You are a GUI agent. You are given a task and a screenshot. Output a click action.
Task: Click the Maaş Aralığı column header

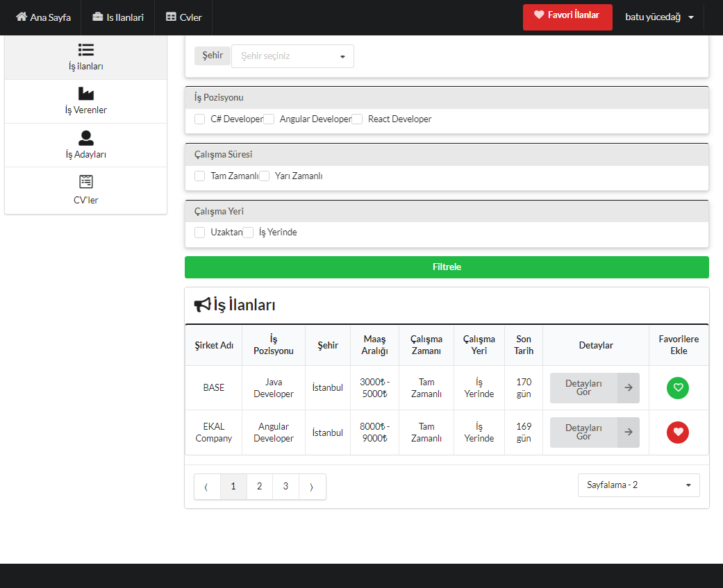pos(374,345)
